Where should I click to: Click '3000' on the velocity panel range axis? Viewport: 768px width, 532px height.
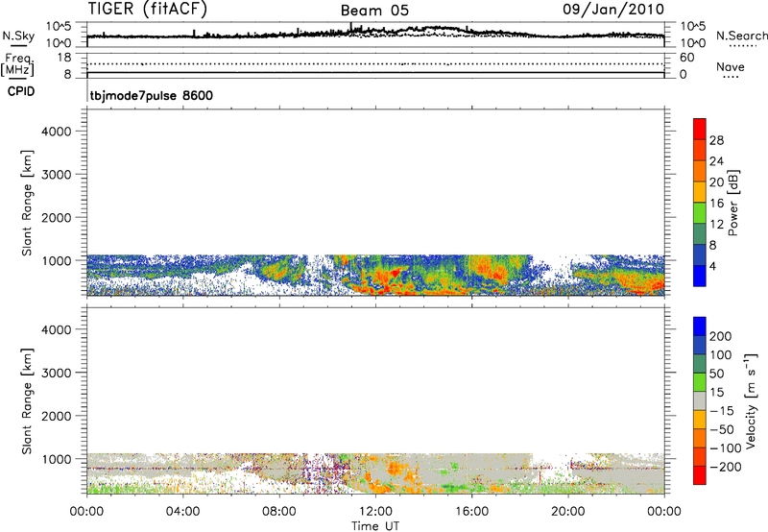pyautogui.click(x=57, y=373)
